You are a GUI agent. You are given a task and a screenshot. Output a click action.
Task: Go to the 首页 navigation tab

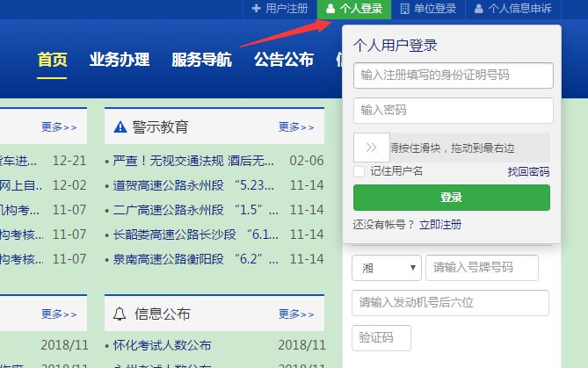52,60
